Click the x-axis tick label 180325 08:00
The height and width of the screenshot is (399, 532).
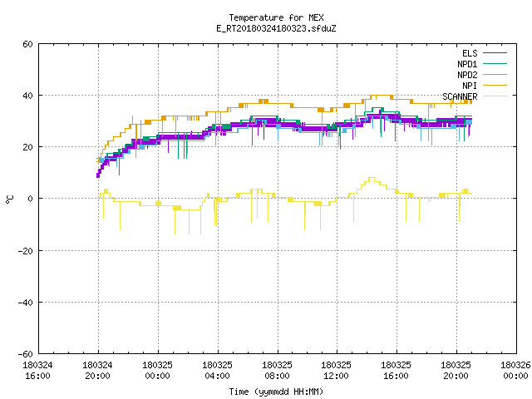(277, 371)
